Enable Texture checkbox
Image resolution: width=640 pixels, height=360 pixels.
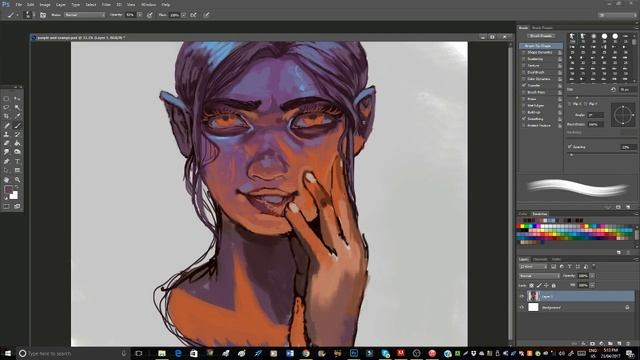click(524, 65)
